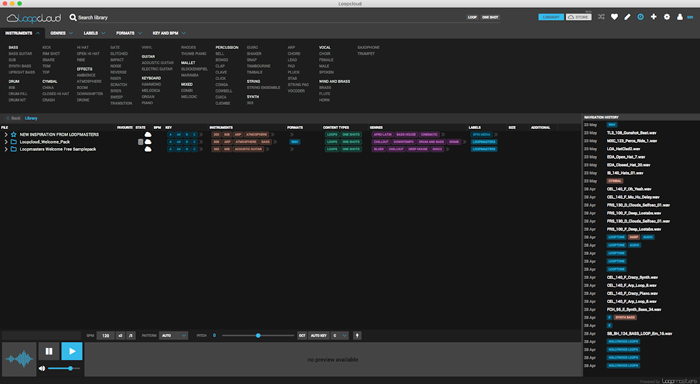Select SAXOPHONE instrument filter
700x384 pixels.
(368, 47)
